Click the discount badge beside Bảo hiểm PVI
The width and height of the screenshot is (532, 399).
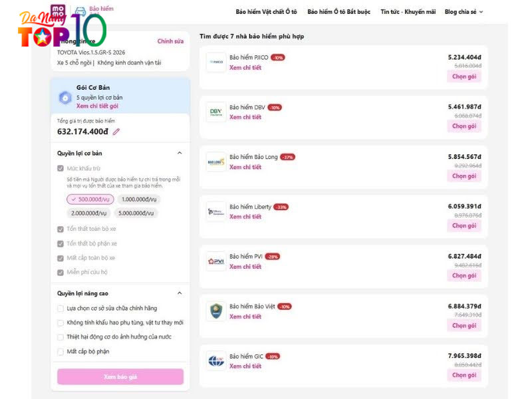coord(273,257)
